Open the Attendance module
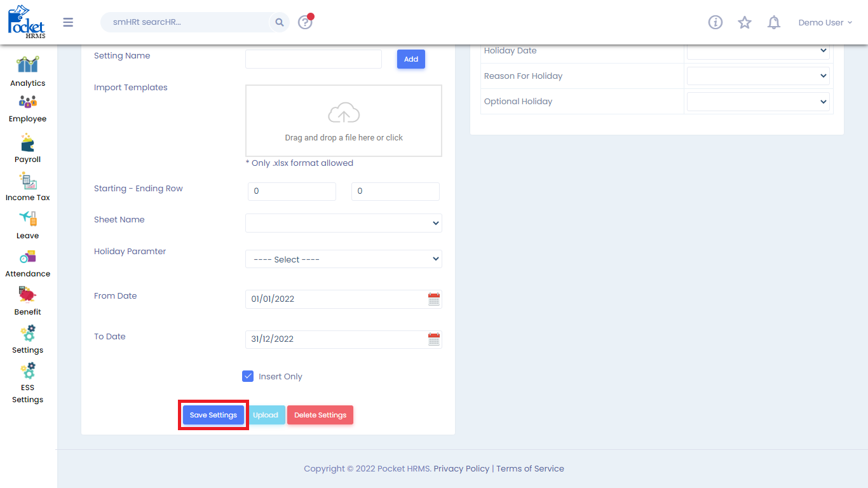 pyautogui.click(x=27, y=263)
